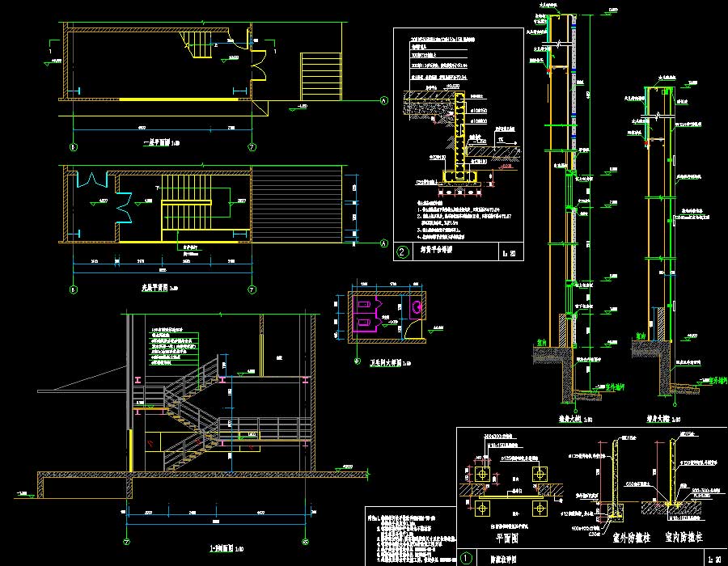This screenshot has height=566, width=728.
Task: Pick axis bubble 7 under the first-floor plan
Action: (x=252, y=147)
